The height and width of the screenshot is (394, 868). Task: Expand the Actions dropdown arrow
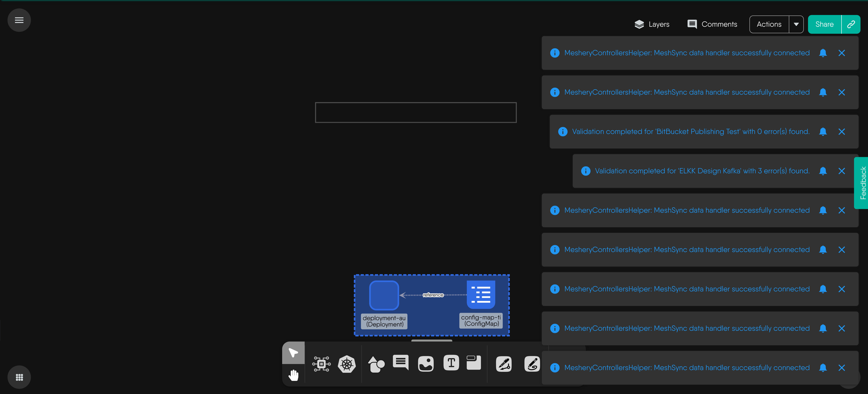tap(796, 24)
